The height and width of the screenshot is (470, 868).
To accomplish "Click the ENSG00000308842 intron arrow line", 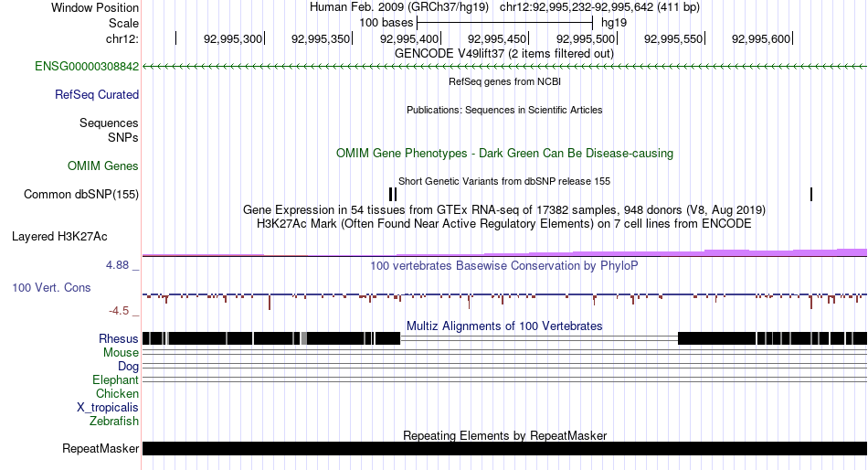I will coord(505,67).
